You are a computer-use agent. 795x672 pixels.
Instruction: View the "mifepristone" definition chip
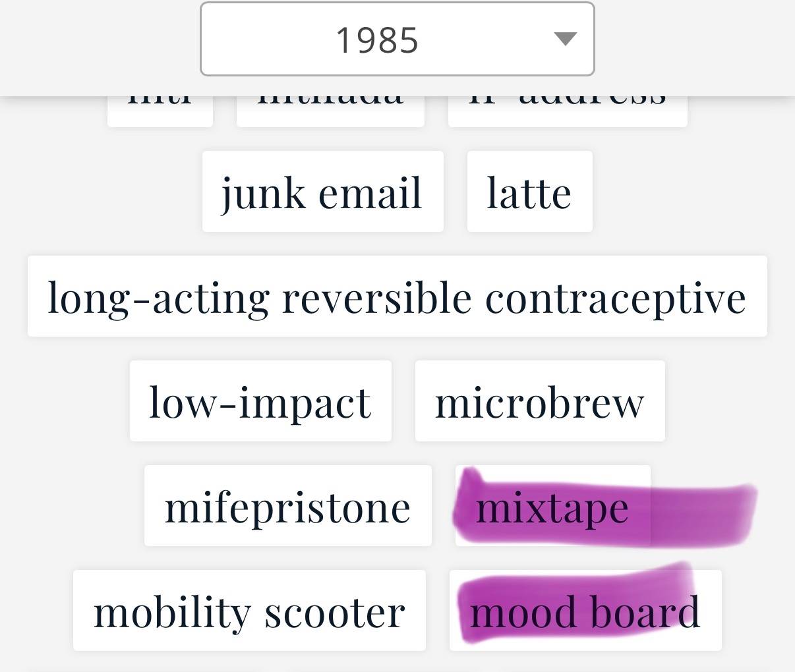287,506
